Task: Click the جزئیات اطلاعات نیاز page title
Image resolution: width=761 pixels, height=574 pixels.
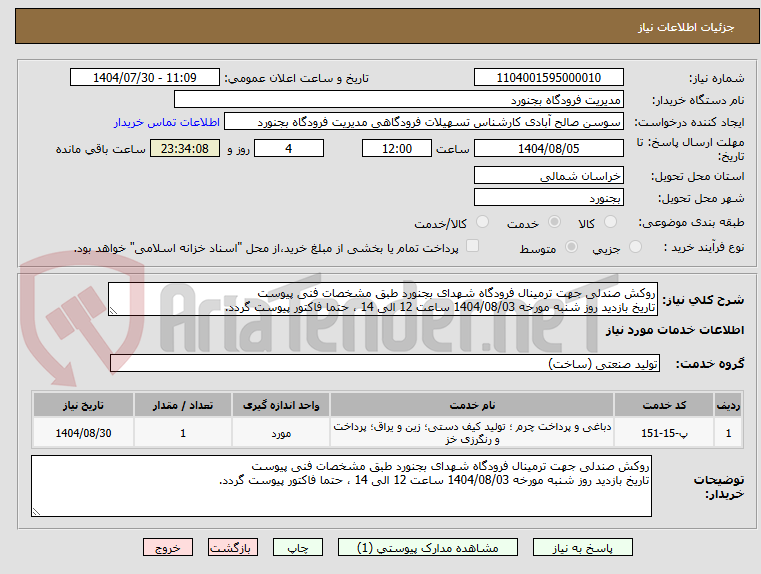Action: click(x=686, y=27)
